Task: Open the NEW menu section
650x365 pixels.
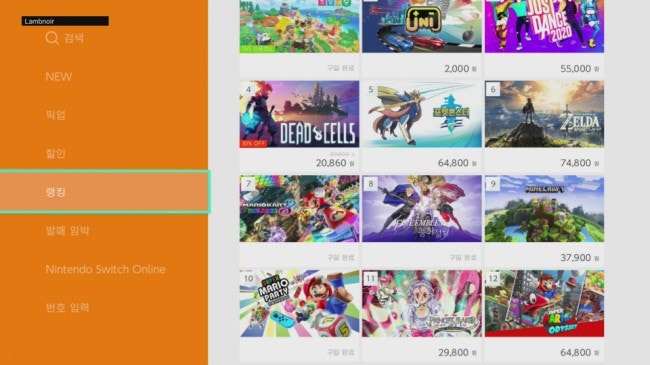Action: [59, 77]
